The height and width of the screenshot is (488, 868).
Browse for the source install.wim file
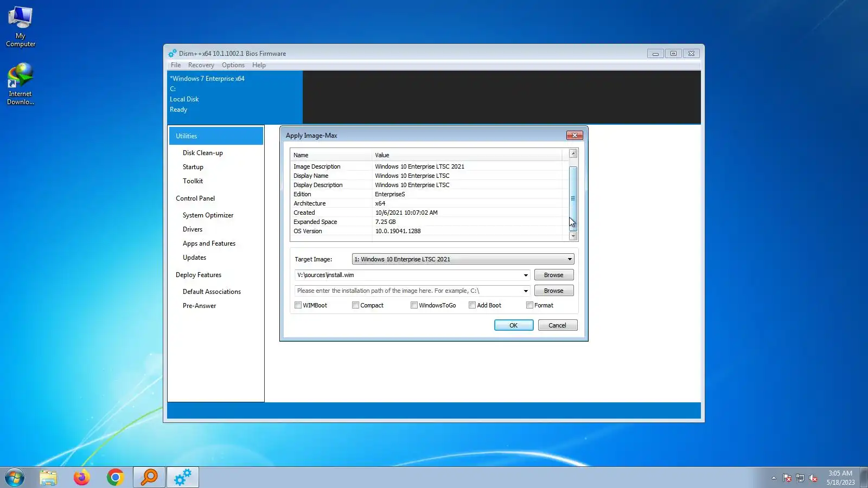tap(554, 275)
